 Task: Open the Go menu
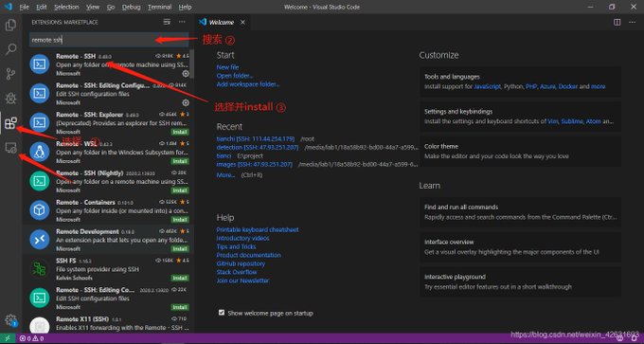pyautogui.click(x=111, y=7)
